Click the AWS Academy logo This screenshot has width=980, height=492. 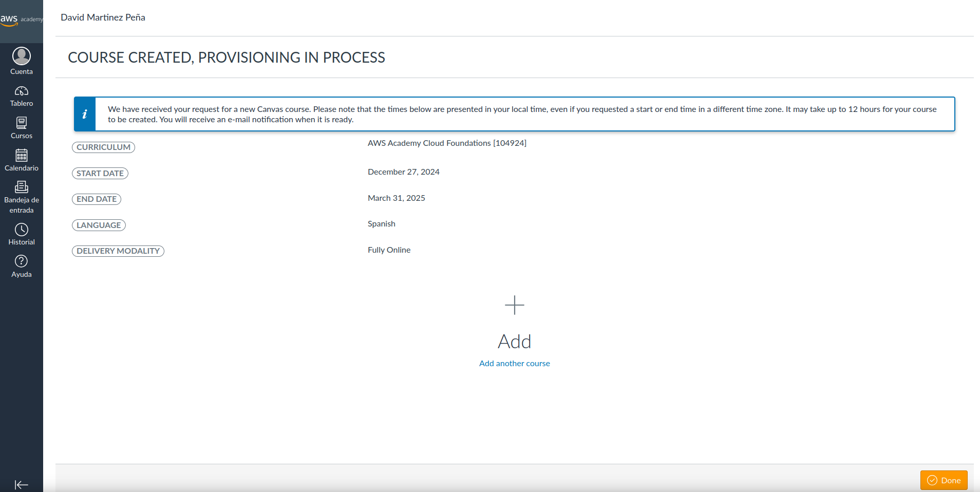pos(21,20)
